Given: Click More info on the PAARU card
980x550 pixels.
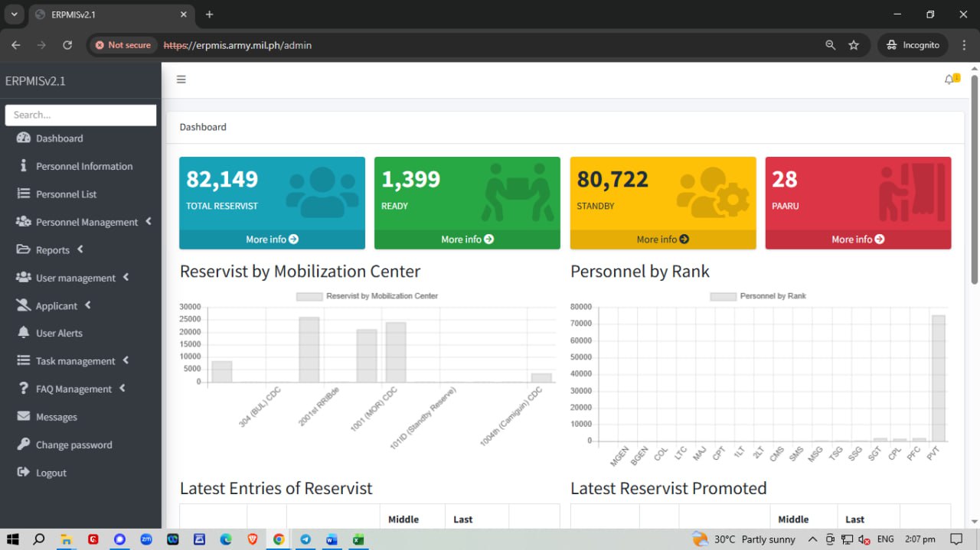Looking at the screenshot, I should [857, 239].
